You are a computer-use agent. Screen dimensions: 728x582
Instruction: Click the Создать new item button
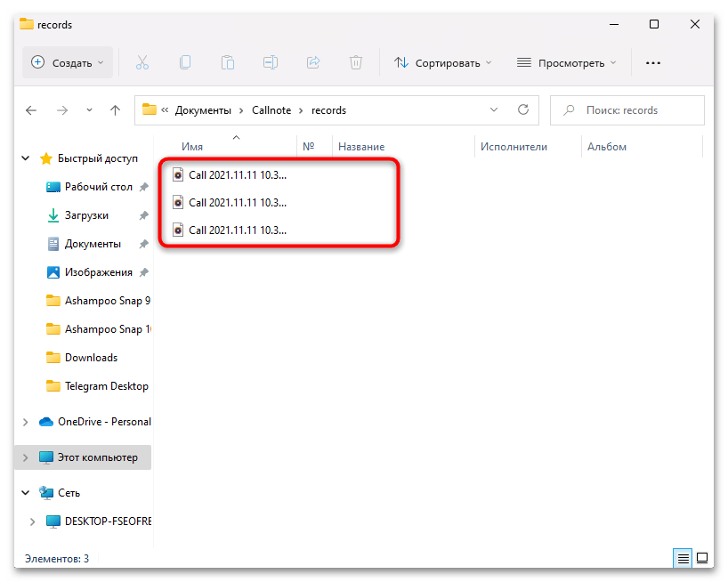(68, 63)
